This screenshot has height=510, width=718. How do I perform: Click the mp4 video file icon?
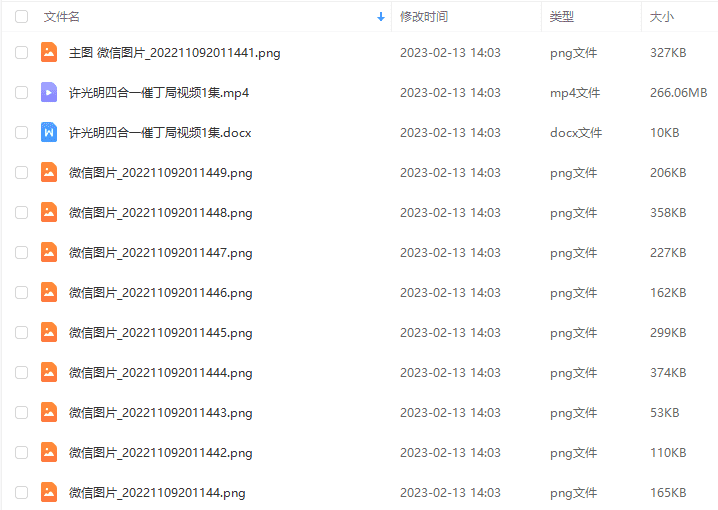[49, 92]
